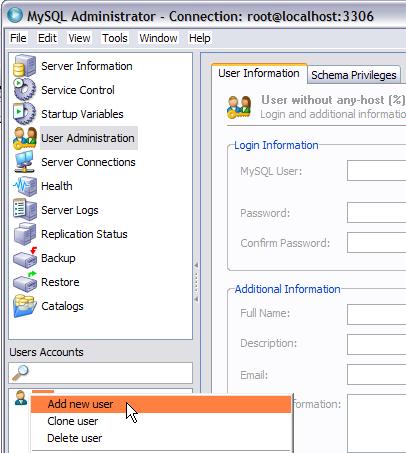Open the Startup Variables icon
This screenshot has height=453, width=406.
pos(24,113)
